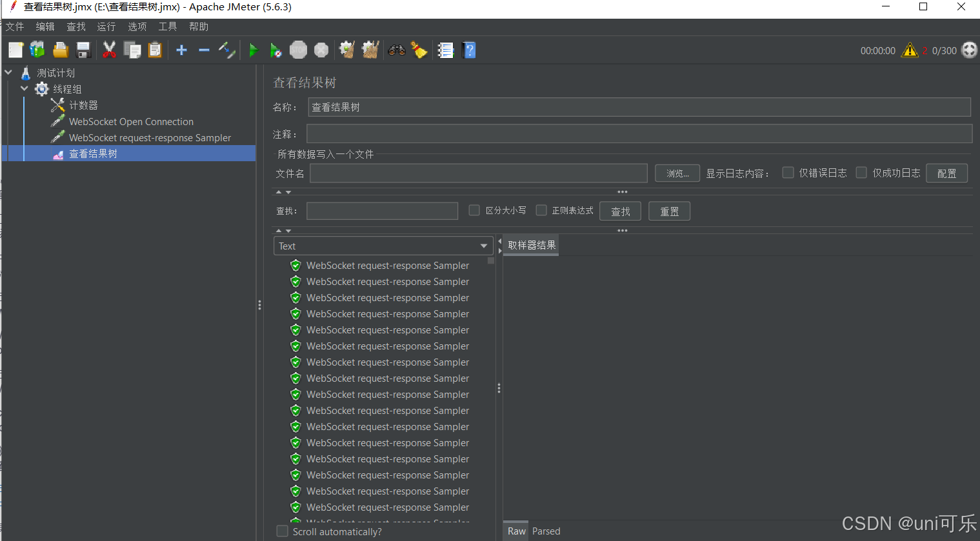The image size is (980, 541).
Task: Click the Clear All results icon
Action: click(370, 50)
